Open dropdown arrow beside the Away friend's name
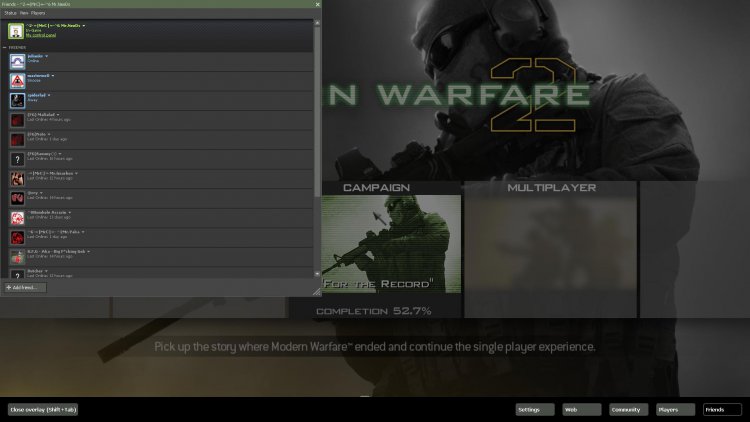The image size is (750, 422). coord(49,95)
